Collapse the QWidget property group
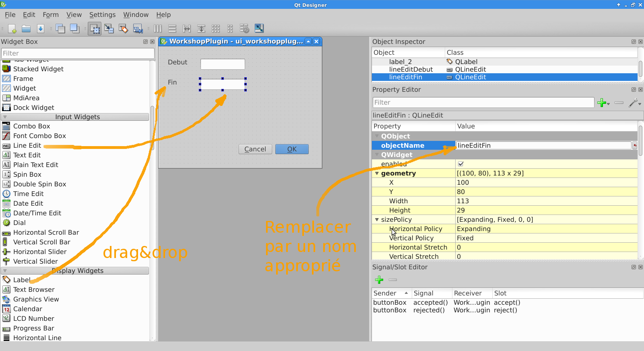Image resolution: width=644 pixels, height=351 pixels. tap(377, 155)
